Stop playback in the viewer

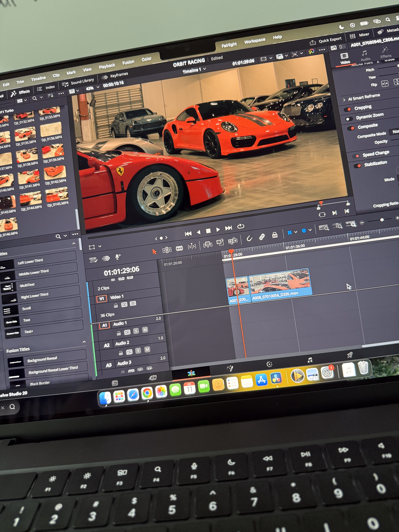coord(208,231)
